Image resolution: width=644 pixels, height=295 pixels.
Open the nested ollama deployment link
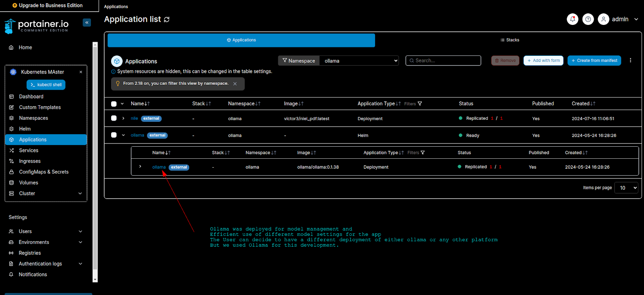click(159, 167)
